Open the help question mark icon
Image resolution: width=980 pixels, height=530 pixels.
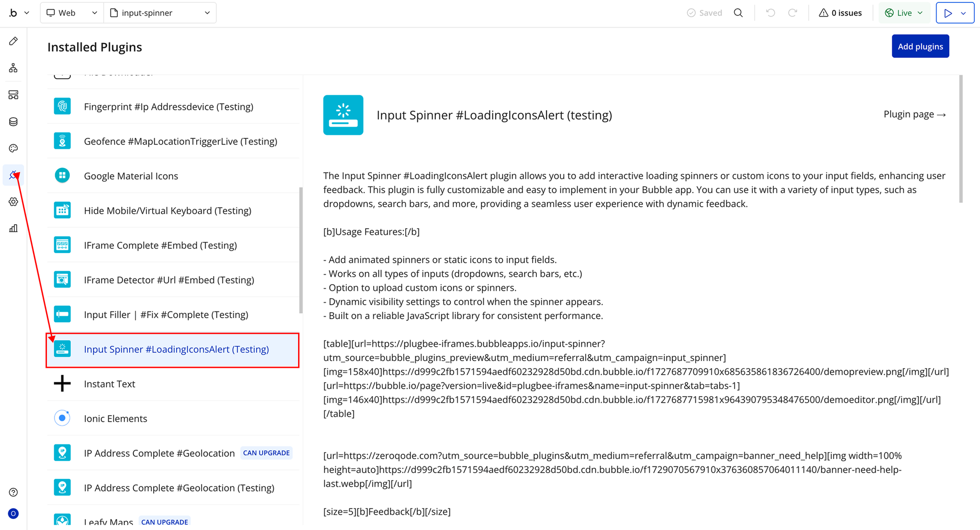(x=13, y=492)
